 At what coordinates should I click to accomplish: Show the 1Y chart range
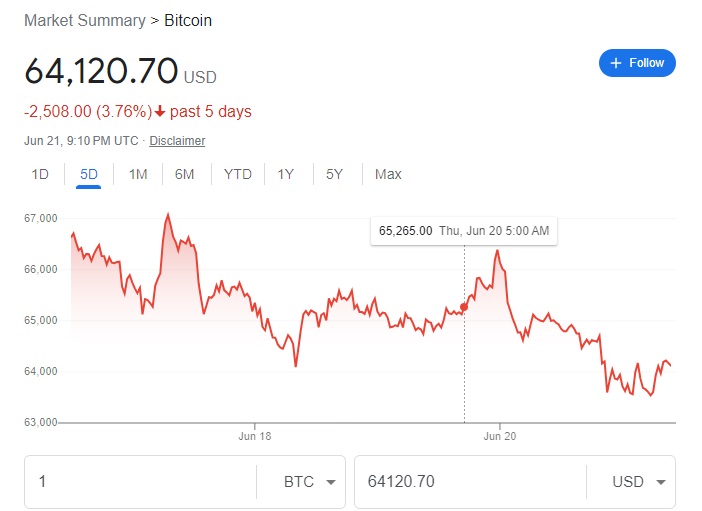[286, 174]
